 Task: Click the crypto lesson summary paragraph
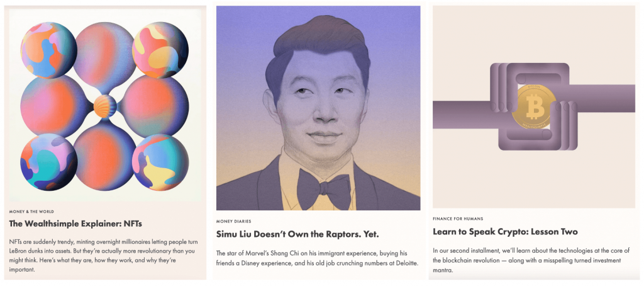527,260
